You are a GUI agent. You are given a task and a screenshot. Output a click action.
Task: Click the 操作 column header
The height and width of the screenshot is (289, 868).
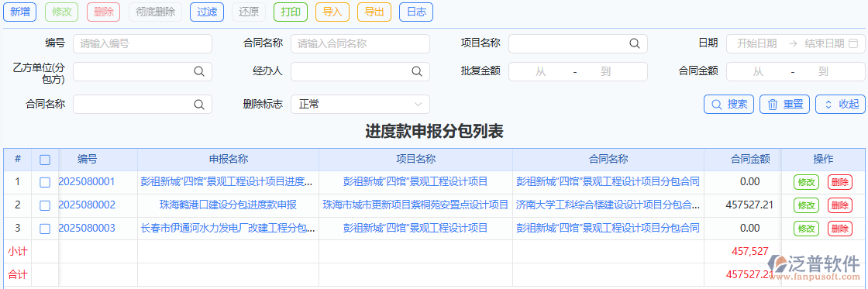[823, 160]
